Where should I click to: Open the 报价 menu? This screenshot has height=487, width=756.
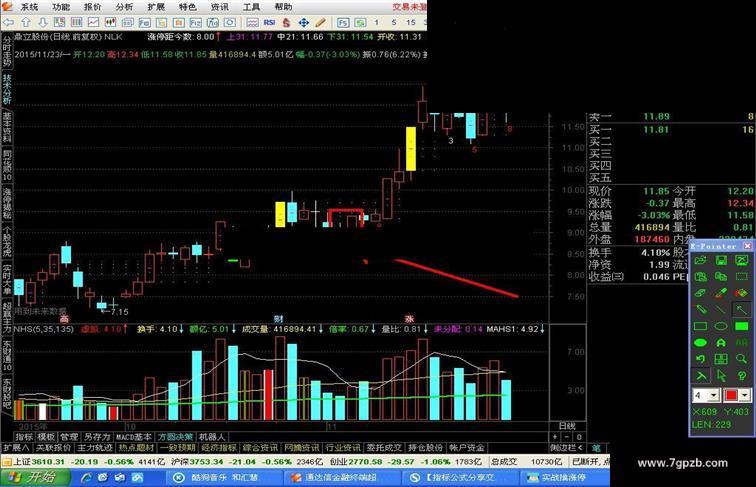[x=92, y=7]
